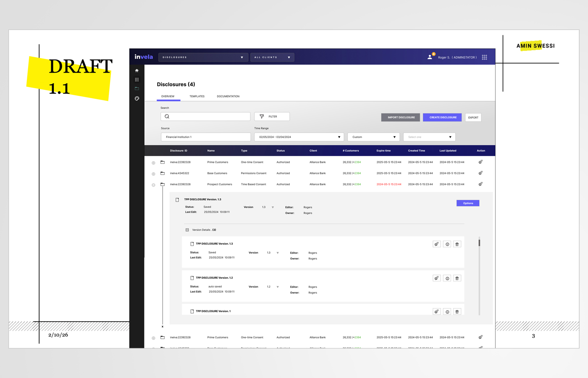The height and width of the screenshot is (378, 588).
Task: Delete TPP Disclosure Version 1.2
Action: [457, 278]
